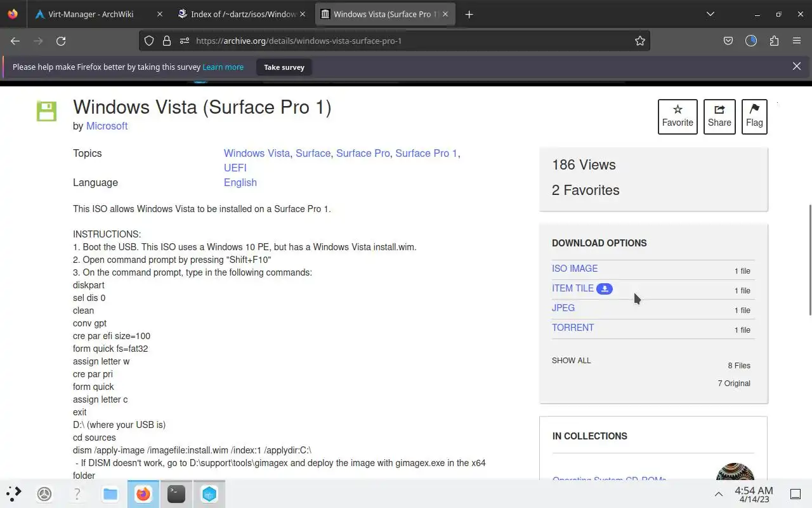Dismiss the Firefox survey banner

pos(797,66)
